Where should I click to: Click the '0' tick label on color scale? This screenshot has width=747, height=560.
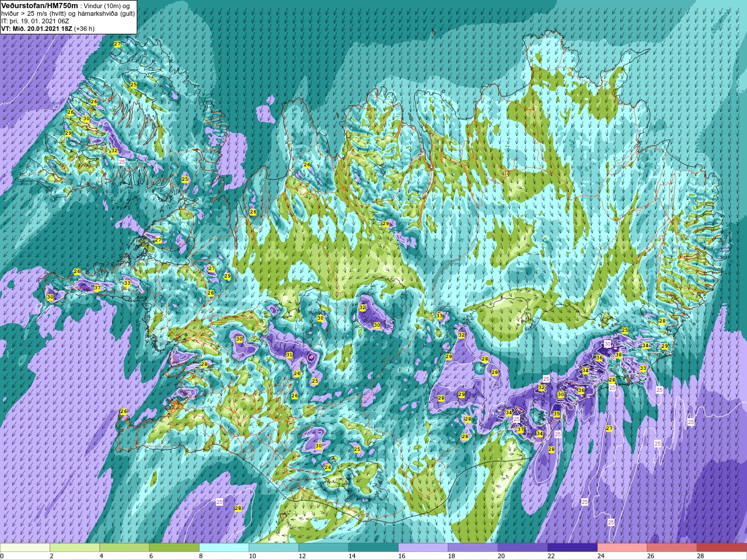pyautogui.click(x=2, y=556)
